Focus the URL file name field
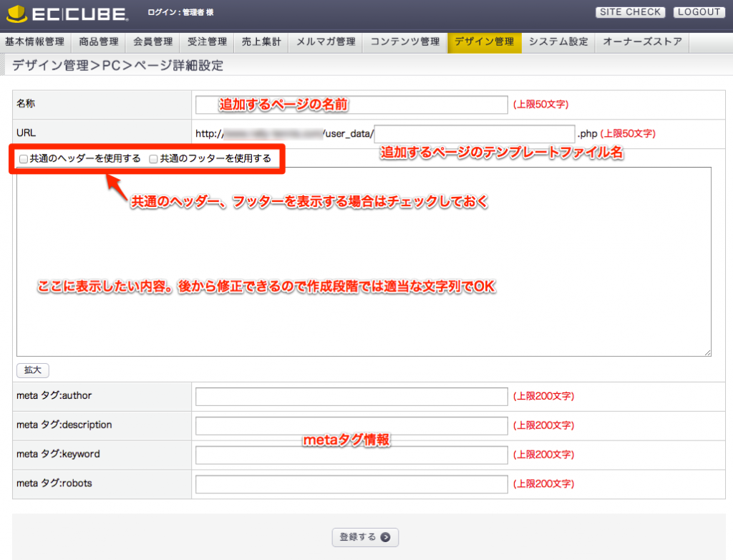 coord(475,134)
